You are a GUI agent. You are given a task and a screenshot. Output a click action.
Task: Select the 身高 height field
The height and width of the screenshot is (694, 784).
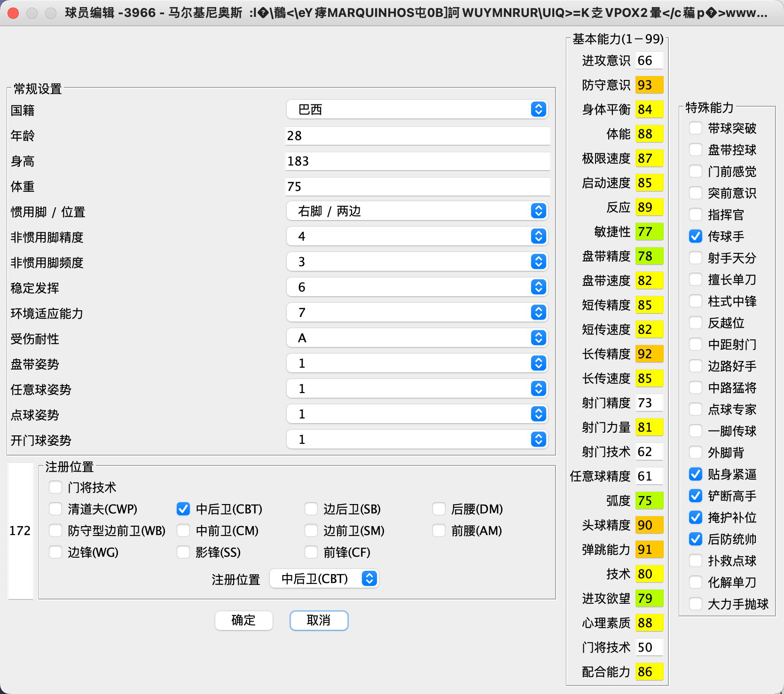417,161
